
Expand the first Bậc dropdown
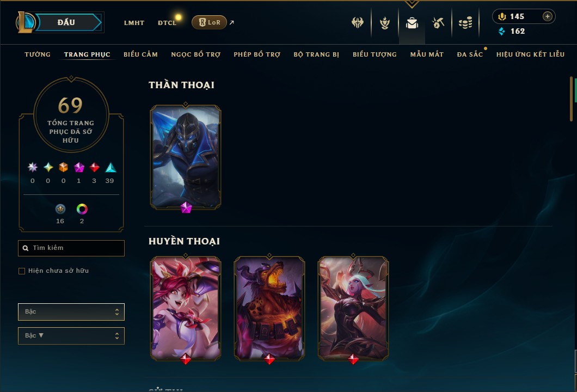71,312
